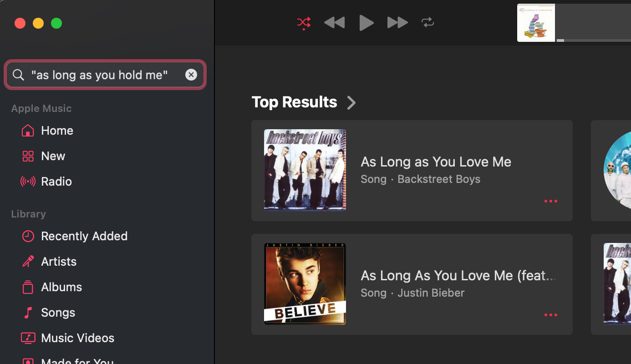Screen dimensions: 631x364
Task: Open Music Videos in sidebar
Action: click(x=77, y=338)
